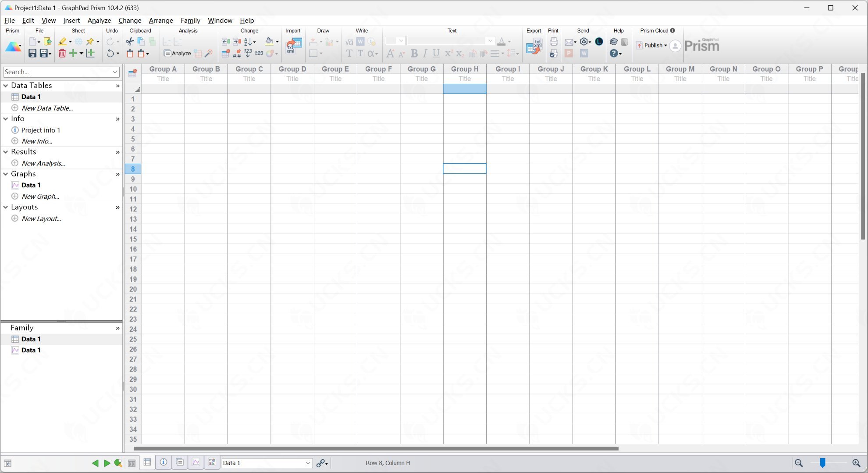The width and height of the screenshot is (868, 473).
Task: Click the Analyze button
Action: pyautogui.click(x=177, y=54)
